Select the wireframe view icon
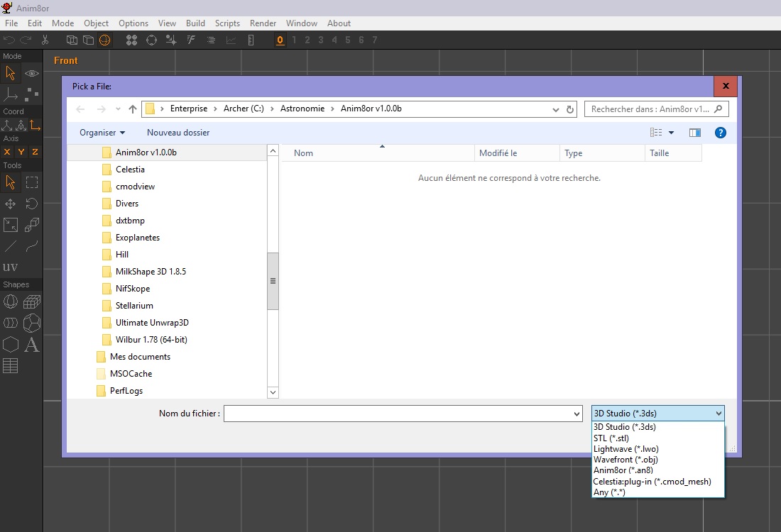Viewport: 781px width, 532px height. point(72,40)
